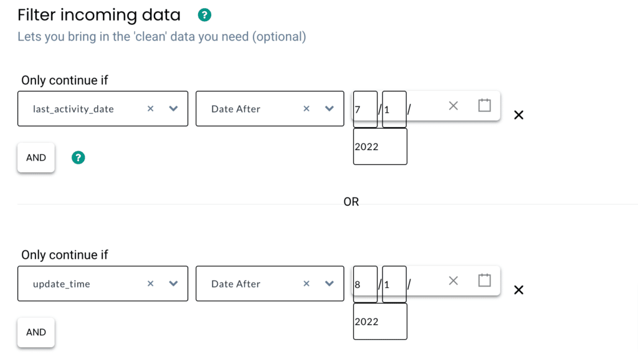Add AND condition to last_activity_date filter
Viewport: 638px width, 364px height.
point(36,157)
